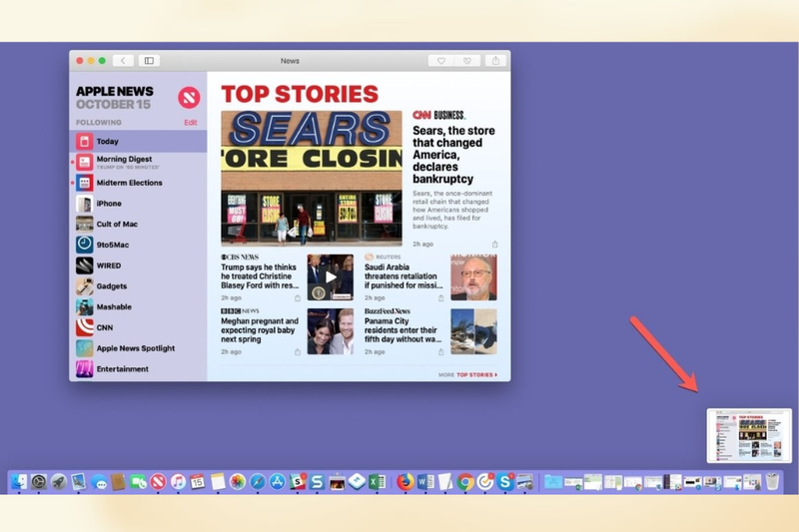Open the 9to5Mac channel icon

tap(85, 245)
